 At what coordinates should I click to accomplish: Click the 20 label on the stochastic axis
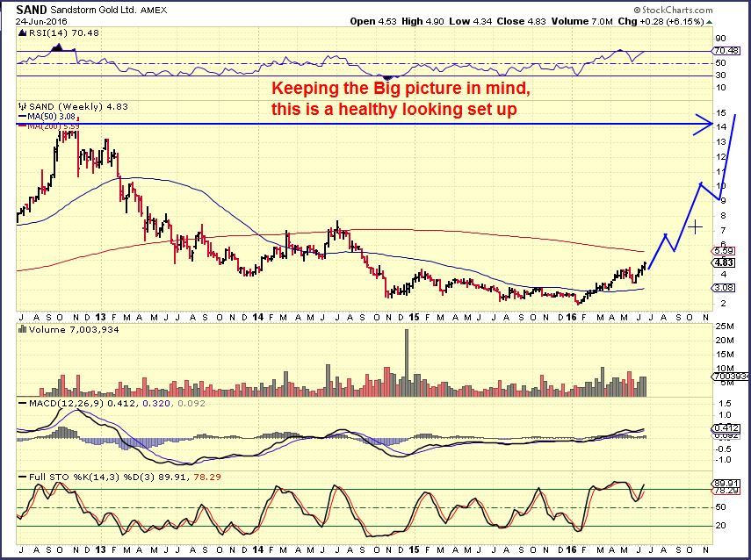[x=721, y=526]
